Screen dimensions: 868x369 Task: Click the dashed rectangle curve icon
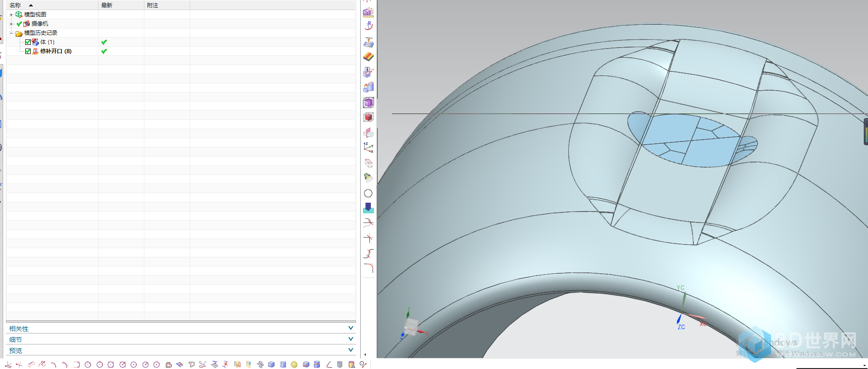(x=77, y=364)
